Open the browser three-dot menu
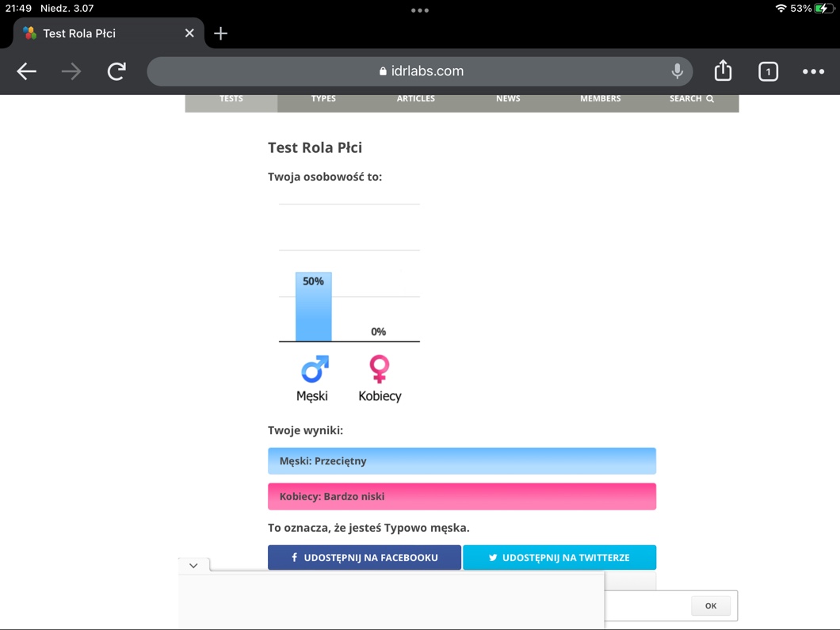840x630 pixels. point(813,71)
